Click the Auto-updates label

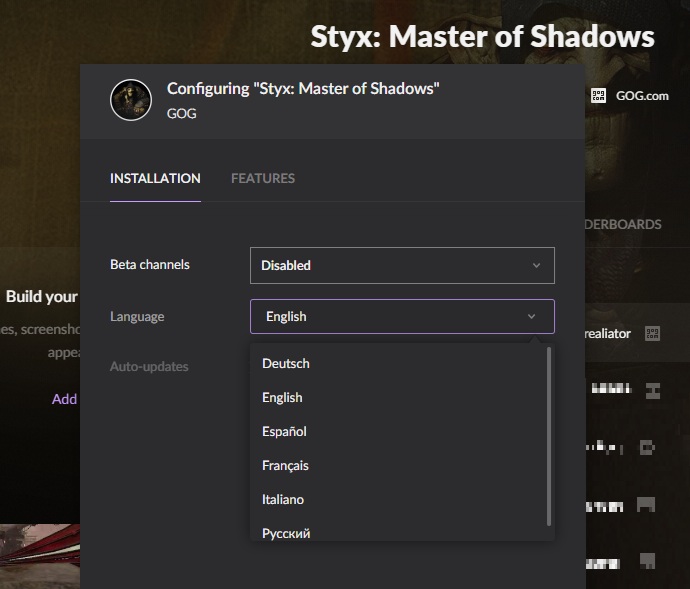[149, 366]
